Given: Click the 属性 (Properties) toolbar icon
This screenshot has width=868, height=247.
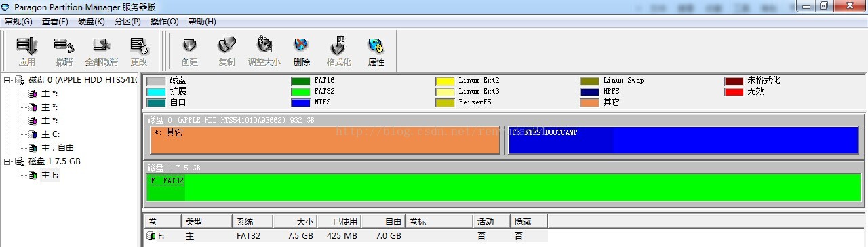Looking at the screenshot, I should pos(376,46).
